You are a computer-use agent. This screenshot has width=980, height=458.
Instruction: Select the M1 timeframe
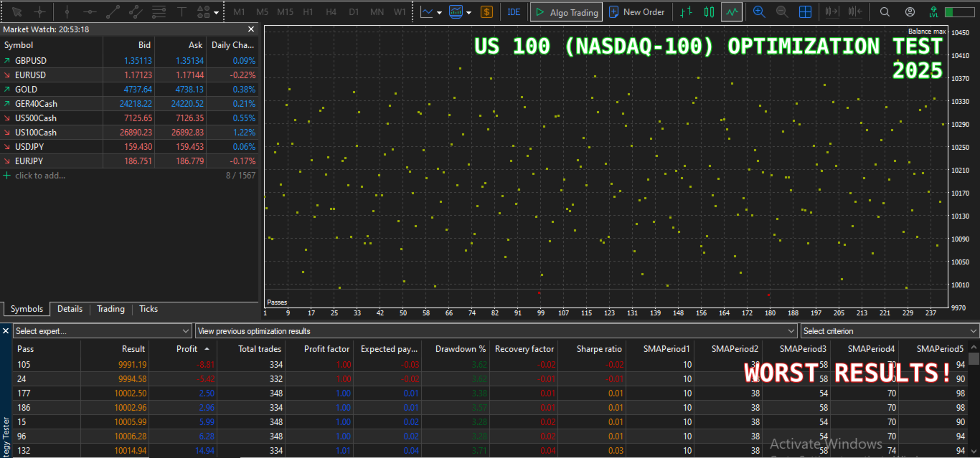click(x=239, y=12)
